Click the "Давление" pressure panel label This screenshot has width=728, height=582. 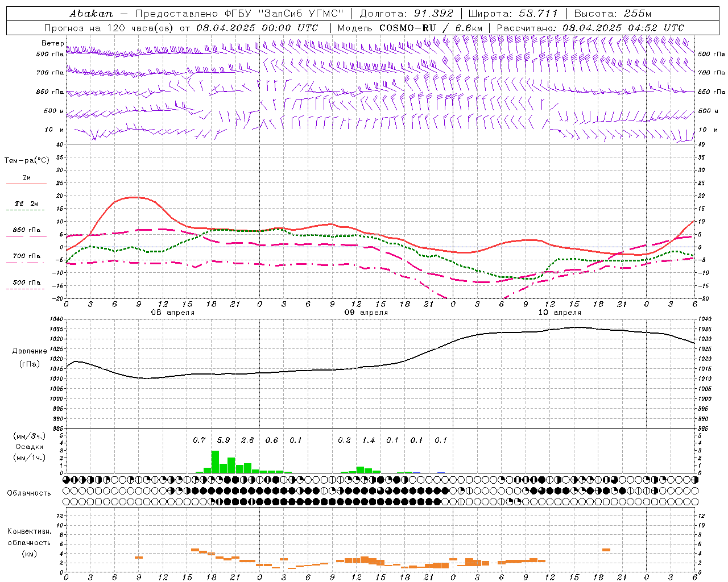[x=30, y=351]
